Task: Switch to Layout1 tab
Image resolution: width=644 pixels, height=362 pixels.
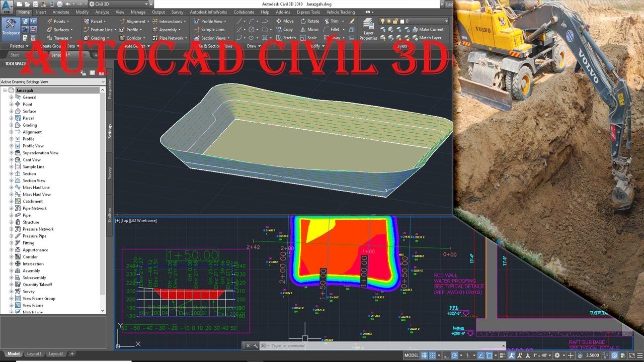Action: 34,354
